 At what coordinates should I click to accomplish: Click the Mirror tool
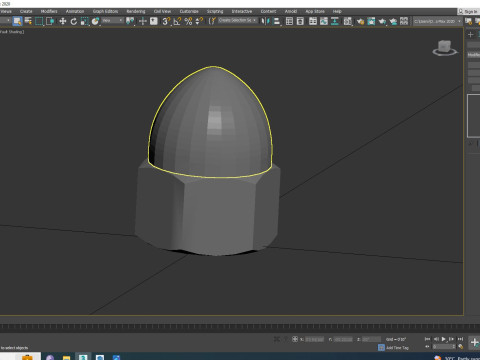tap(265, 21)
